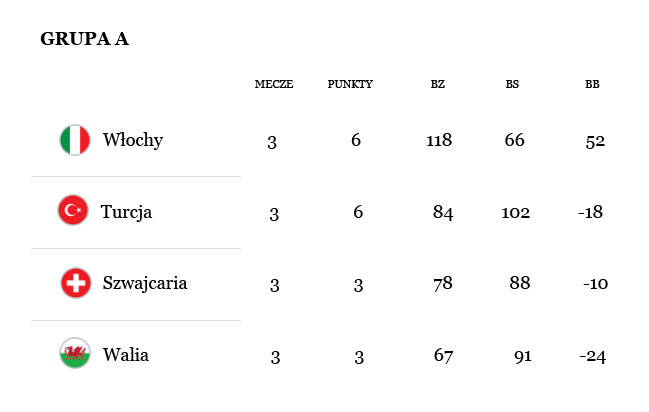Click the Wales flag icon
Viewport: 649px width, 412px height.
tap(75, 354)
